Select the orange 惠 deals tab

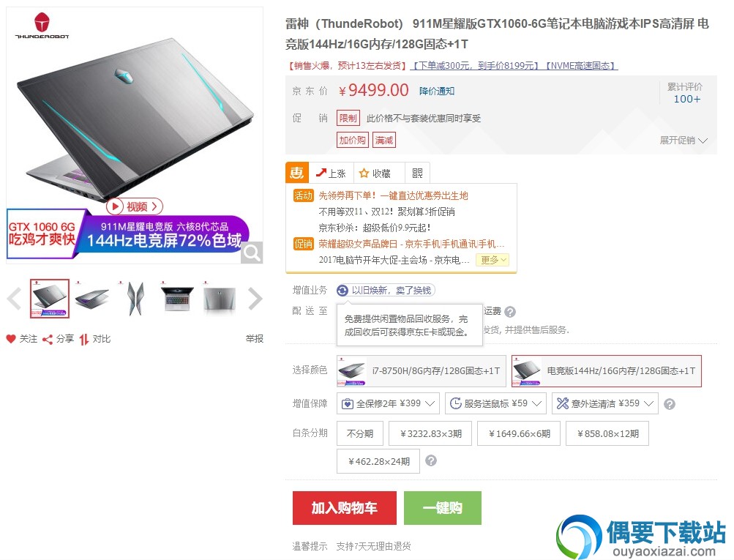pos(297,173)
